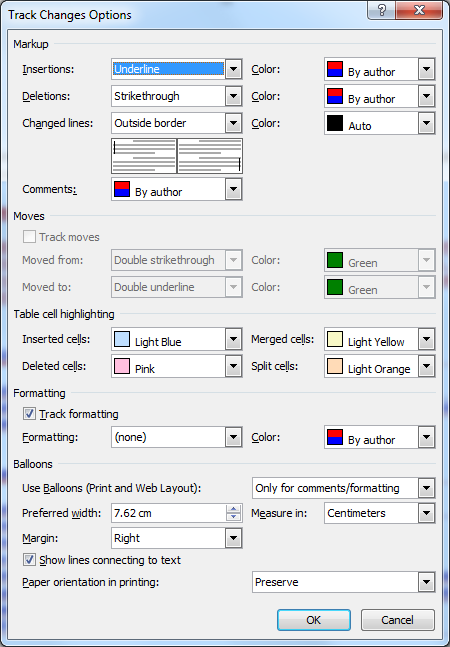Increase preferred width with up stepper
The width and height of the screenshot is (450, 647).
(x=233, y=509)
